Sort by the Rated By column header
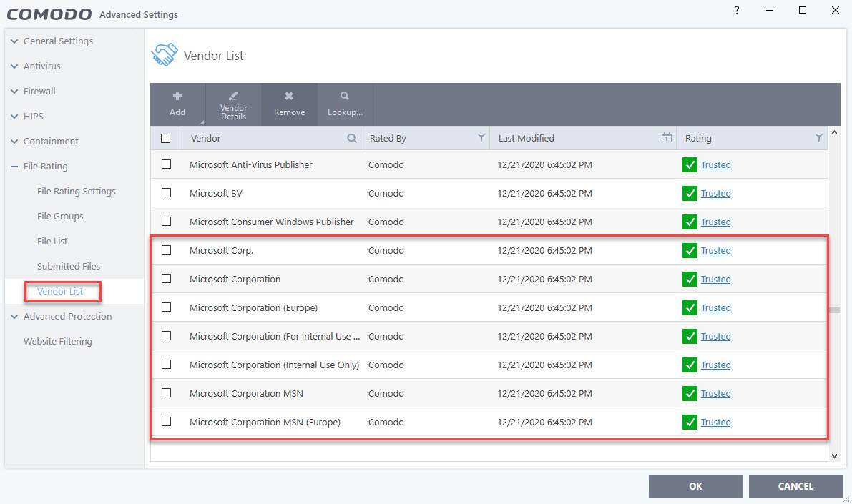852x504 pixels. [x=388, y=139]
